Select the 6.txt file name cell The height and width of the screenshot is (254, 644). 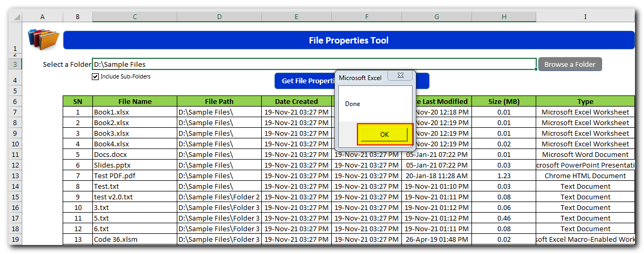click(x=135, y=229)
